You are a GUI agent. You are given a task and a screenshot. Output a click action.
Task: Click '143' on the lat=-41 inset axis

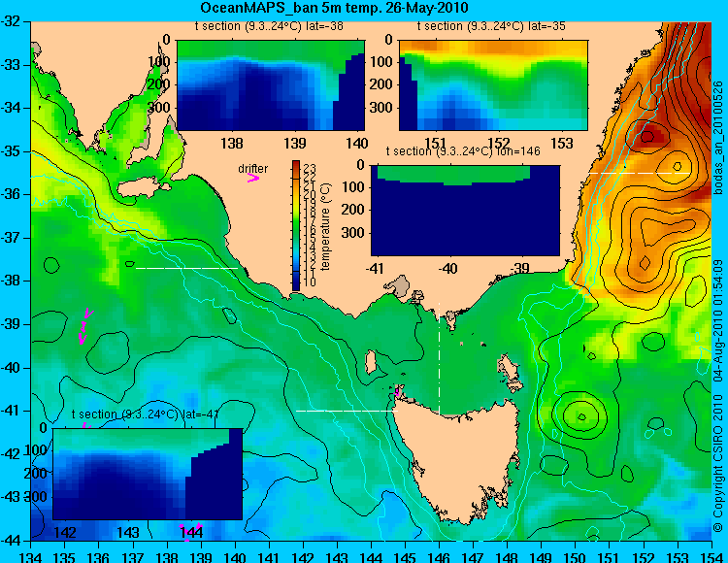coord(128,532)
